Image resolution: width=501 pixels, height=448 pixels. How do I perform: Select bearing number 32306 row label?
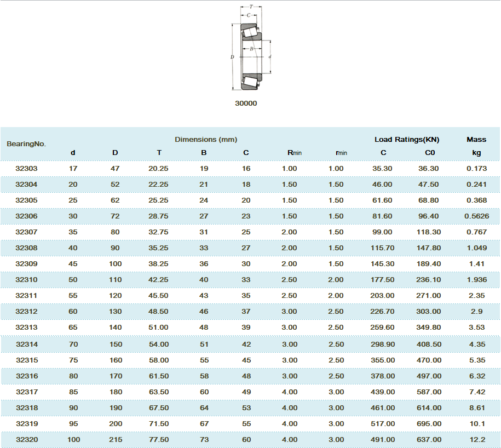(x=26, y=216)
